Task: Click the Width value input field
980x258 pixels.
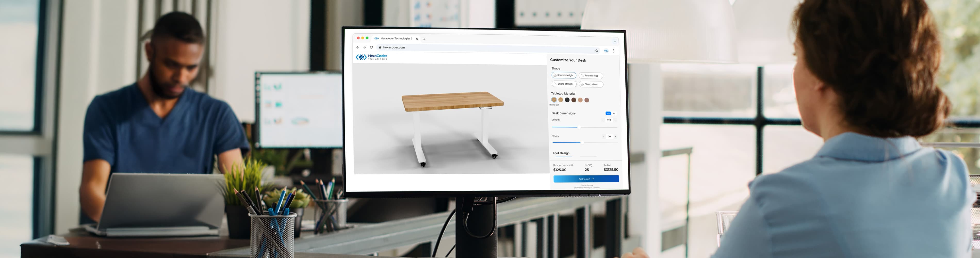Action: pyautogui.click(x=609, y=136)
